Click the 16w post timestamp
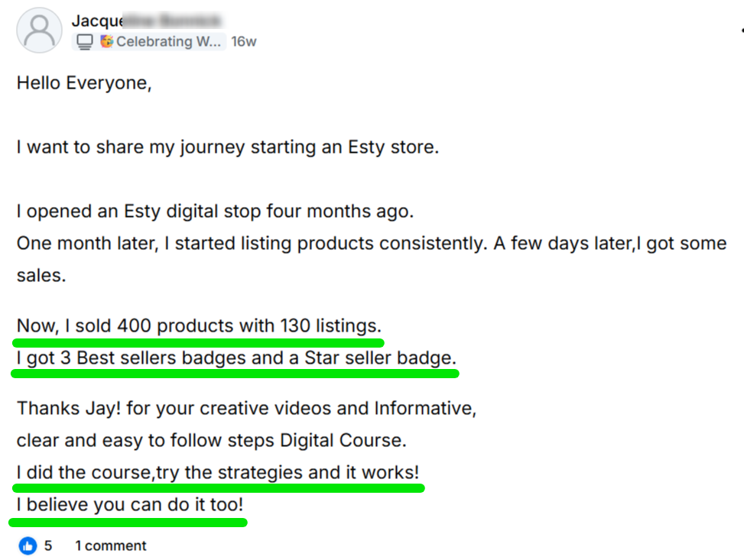This screenshot has width=744, height=560. point(244,41)
